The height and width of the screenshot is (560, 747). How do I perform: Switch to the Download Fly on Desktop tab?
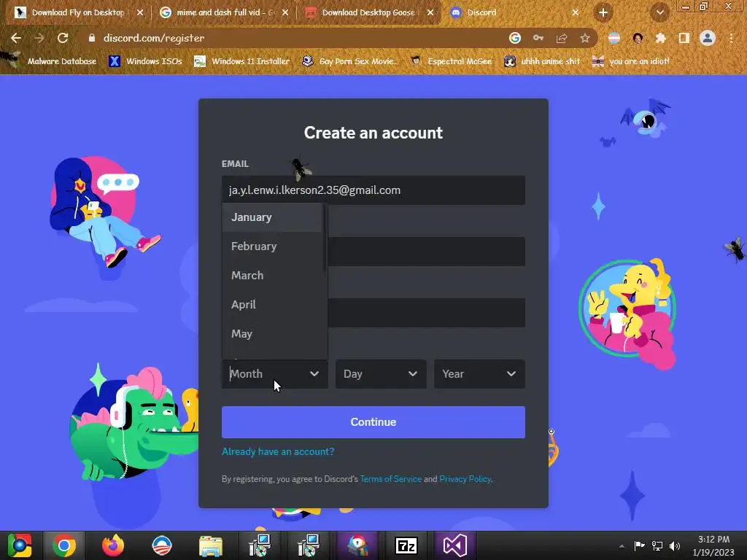click(x=77, y=13)
